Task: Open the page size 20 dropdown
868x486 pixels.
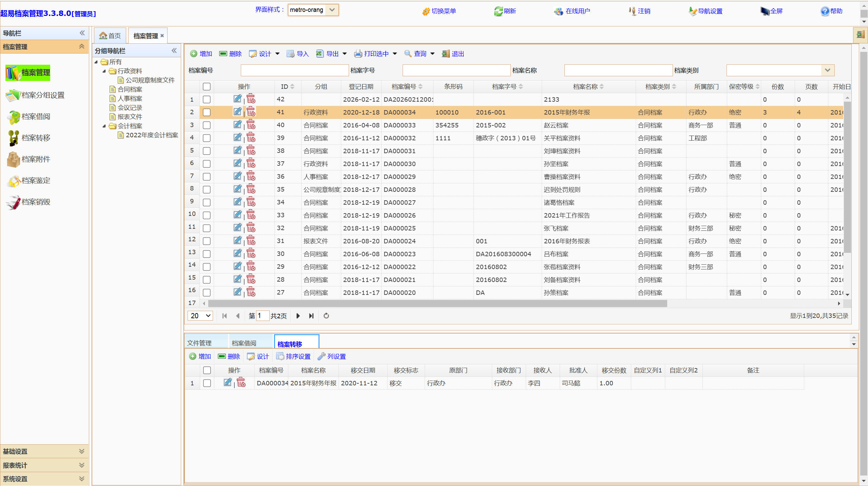Action: tap(200, 316)
